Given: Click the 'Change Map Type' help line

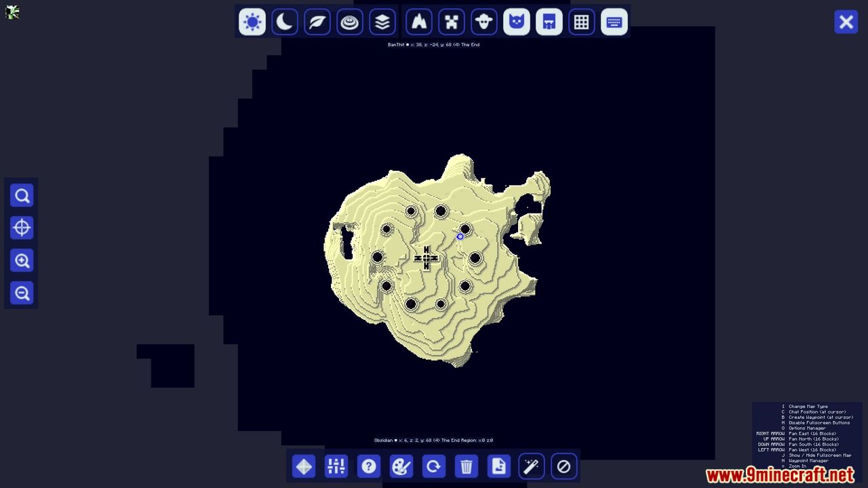Looking at the screenshot, I should click(x=808, y=407).
